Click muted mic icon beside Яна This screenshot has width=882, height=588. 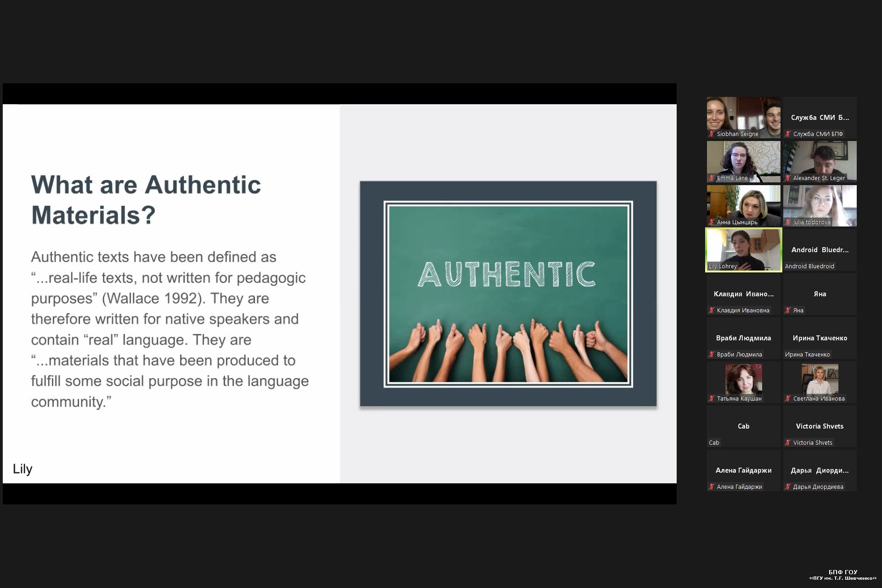click(x=788, y=311)
